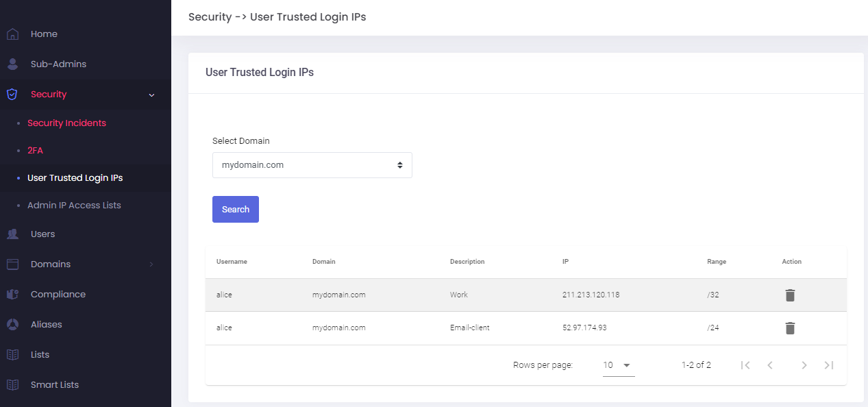Go to the next page of results
Viewport: 868px width, 407px height.
coord(804,365)
